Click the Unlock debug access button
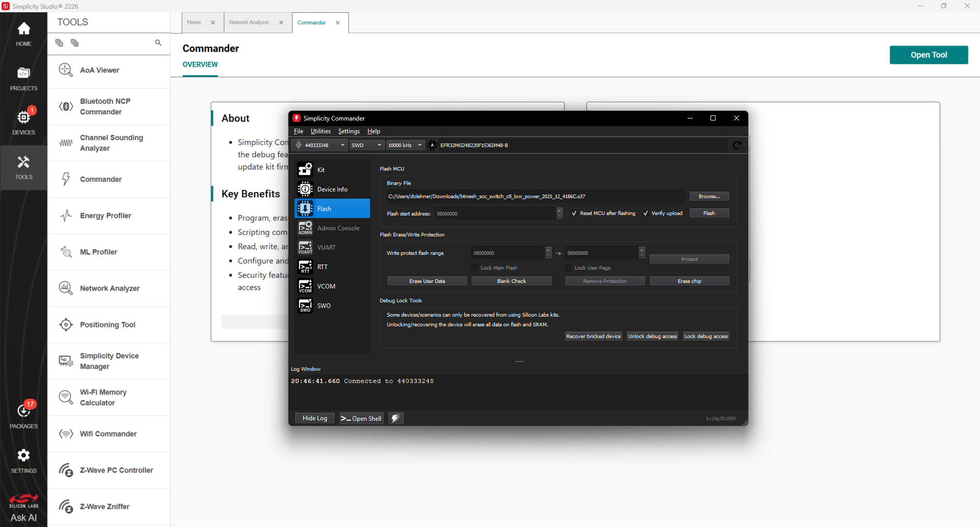 point(652,336)
